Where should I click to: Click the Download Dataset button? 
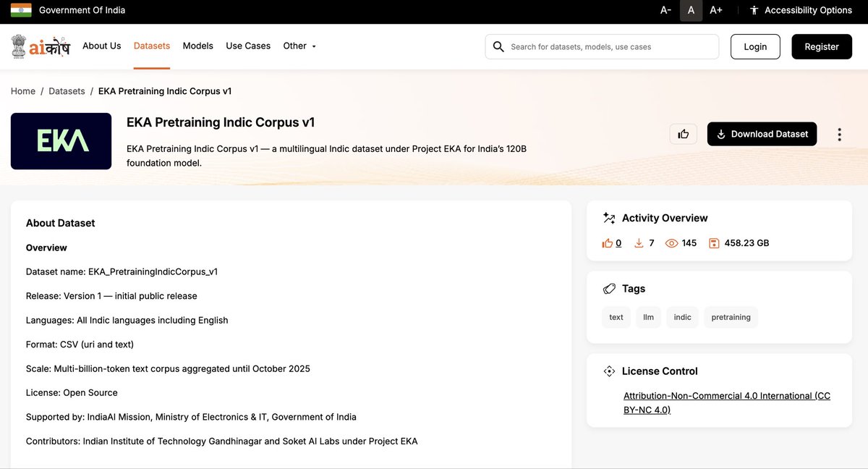click(762, 134)
